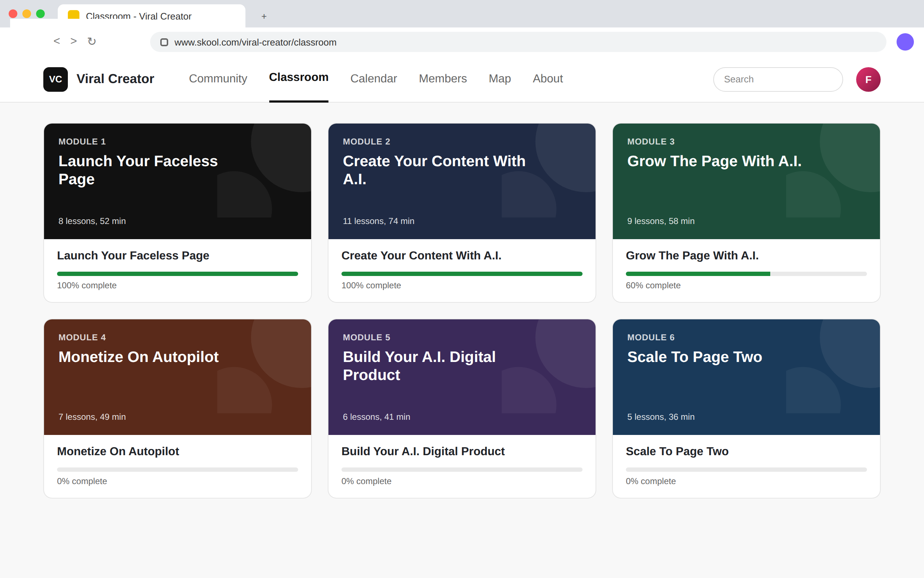Click "9 lessons, 58 min" text
Image resolution: width=924 pixels, height=578 pixels.
click(661, 221)
